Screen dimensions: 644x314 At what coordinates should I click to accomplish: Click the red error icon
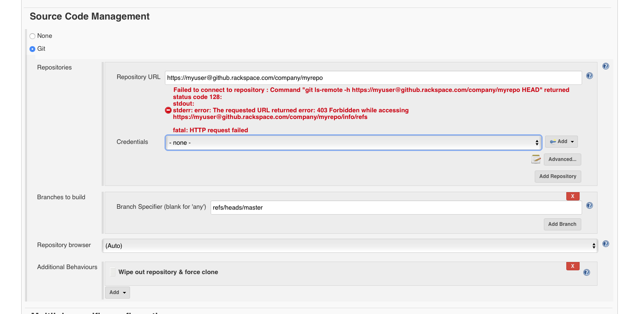click(168, 110)
